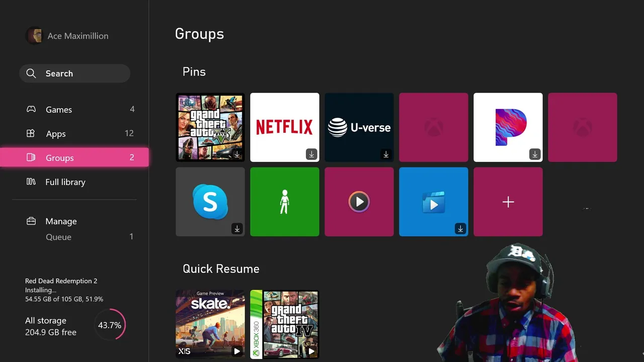
Task: Click download icon on GTA V tile
Action: [237, 154]
